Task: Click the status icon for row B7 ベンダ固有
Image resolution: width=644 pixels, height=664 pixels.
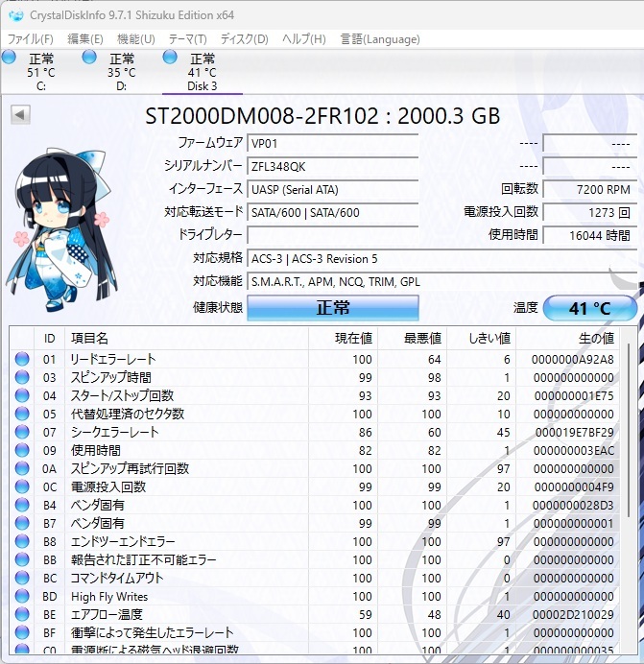Action: [x=22, y=523]
